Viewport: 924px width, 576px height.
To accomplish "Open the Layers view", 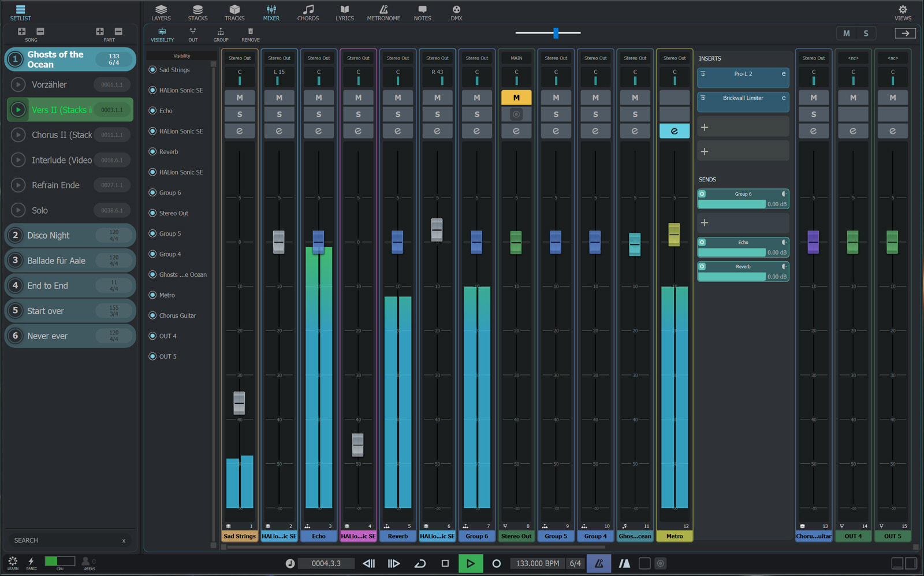I will [x=161, y=12].
